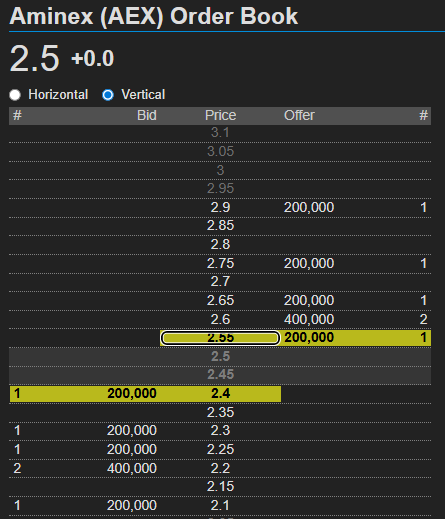The height and width of the screenshot is (519, 445).
Task: Click the 200,000 offer at price 2.55
Action: click(309, 338)
